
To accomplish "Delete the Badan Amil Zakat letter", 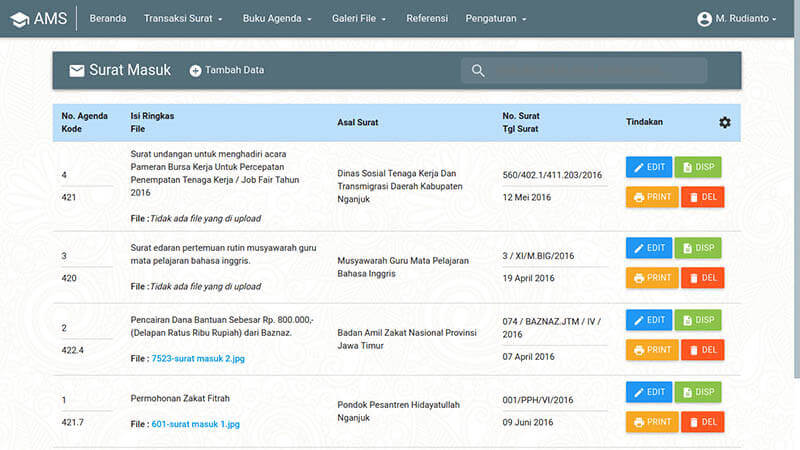I will click(x=703, y=350).
